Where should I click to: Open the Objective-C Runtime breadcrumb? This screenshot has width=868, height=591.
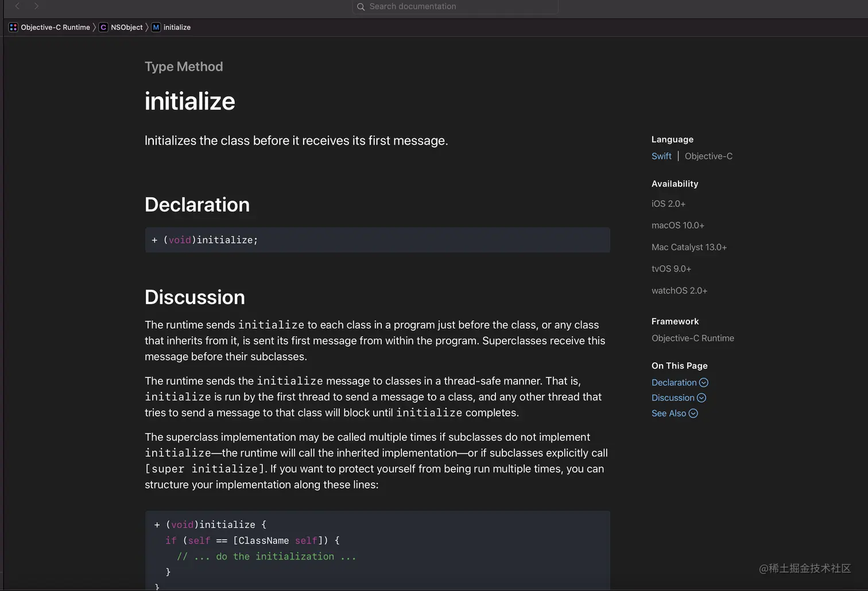55,28
